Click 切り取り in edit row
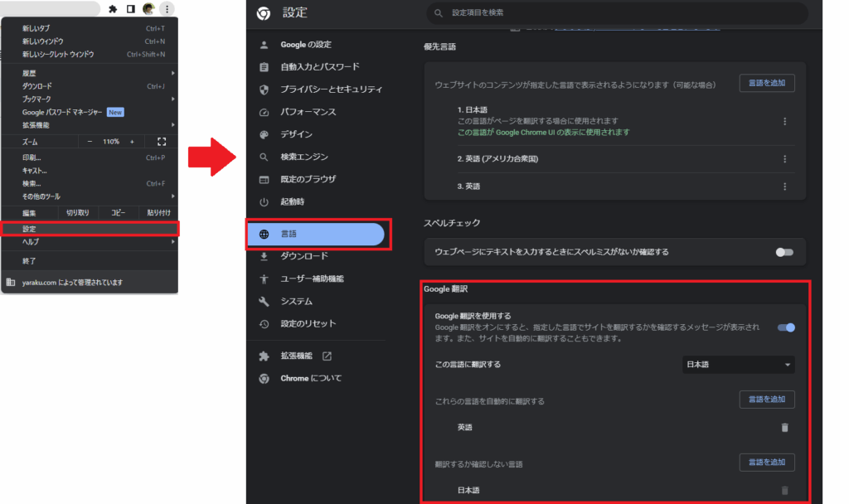Screen dimensions: 849x504 pos(77,213)
